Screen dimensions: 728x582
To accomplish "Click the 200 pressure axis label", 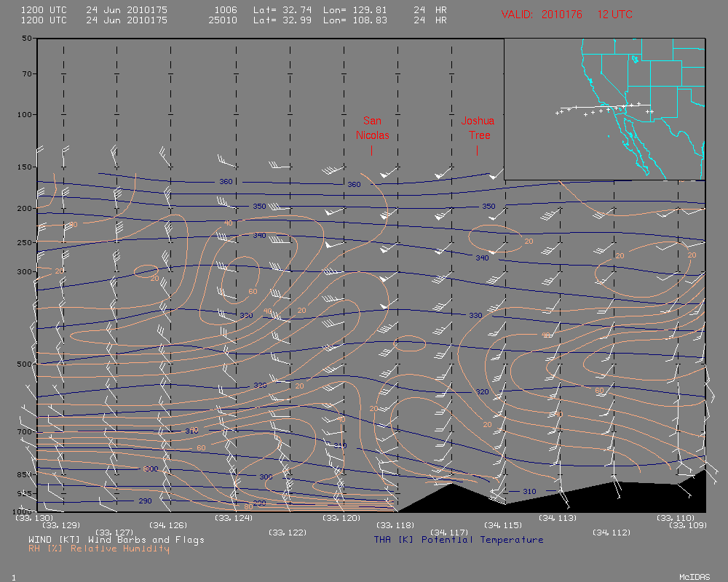I will point(25,208).
